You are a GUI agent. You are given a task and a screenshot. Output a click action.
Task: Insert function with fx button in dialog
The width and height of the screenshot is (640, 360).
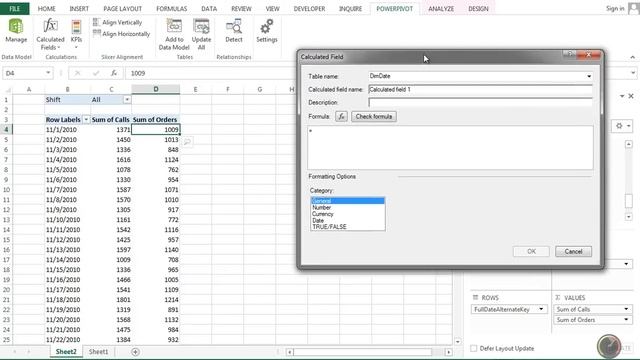coord(341,117)
